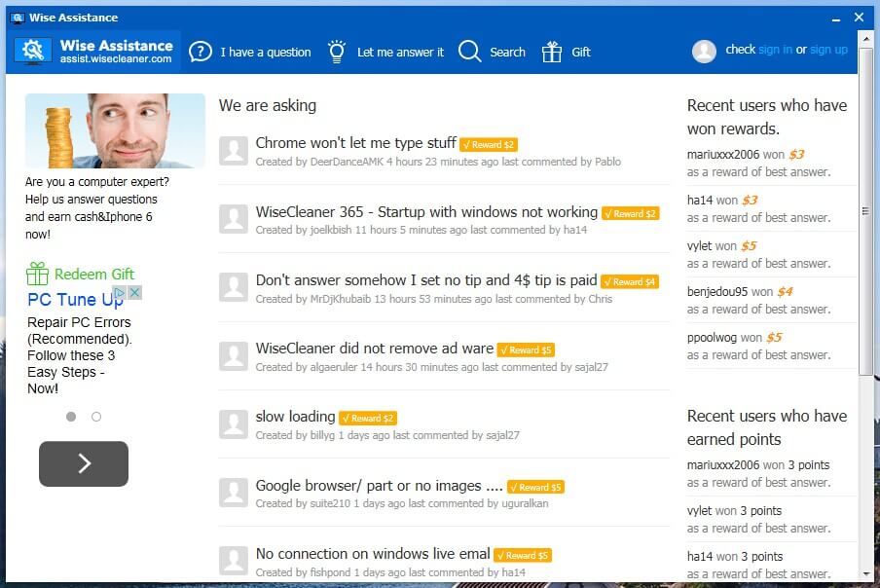Click avatar beside Don't answer somehow question
The height and width of the screenshot is (588, 880).
(234, 287)
